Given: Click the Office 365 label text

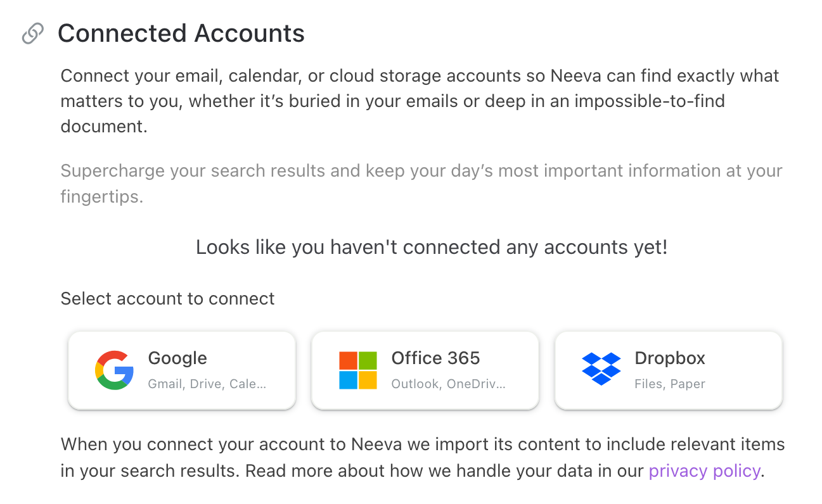Looking at the screenshot, I should [436, 358].
